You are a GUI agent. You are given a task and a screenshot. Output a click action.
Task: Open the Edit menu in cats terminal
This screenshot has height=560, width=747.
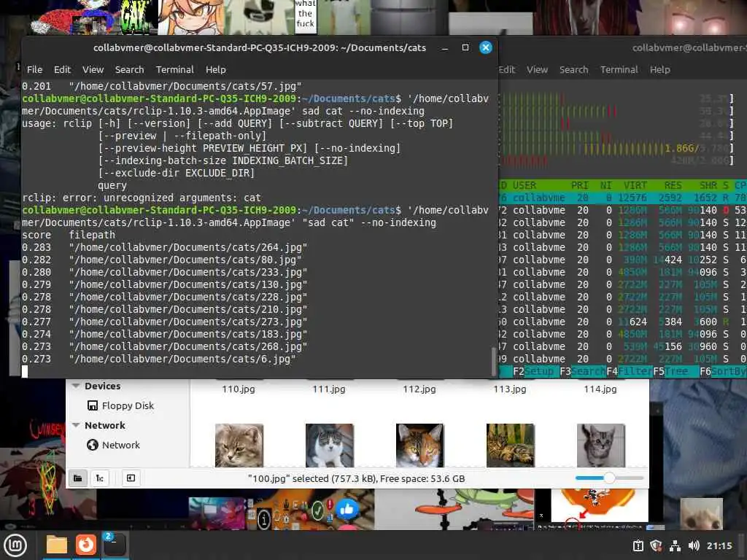(62, 69)
